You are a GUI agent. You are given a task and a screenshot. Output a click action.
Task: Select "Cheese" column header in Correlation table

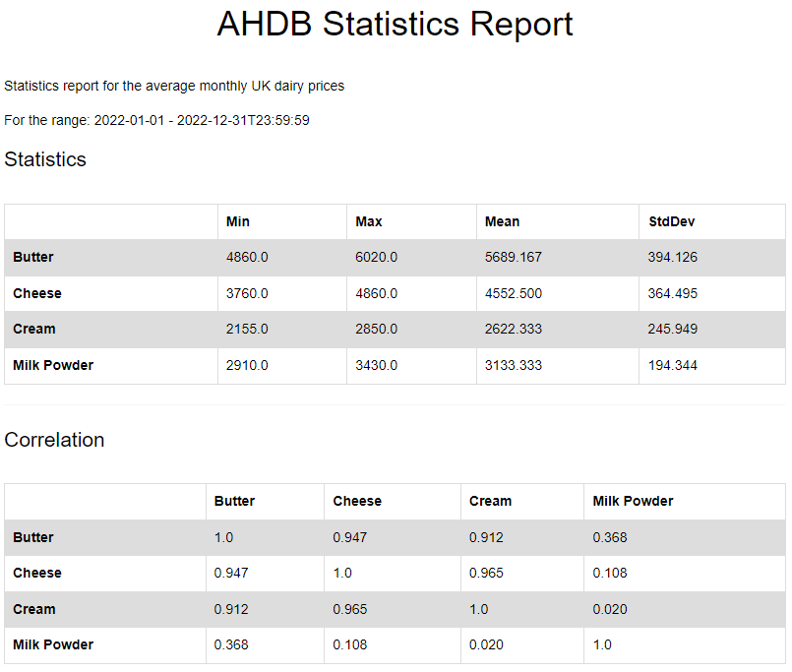(x=357, y=501)
